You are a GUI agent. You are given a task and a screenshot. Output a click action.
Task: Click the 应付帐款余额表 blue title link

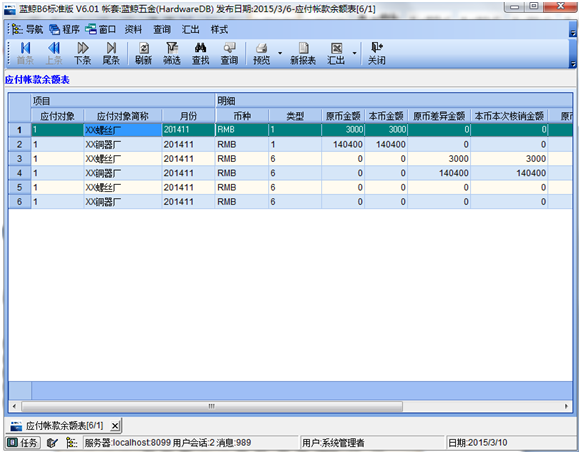37,80
